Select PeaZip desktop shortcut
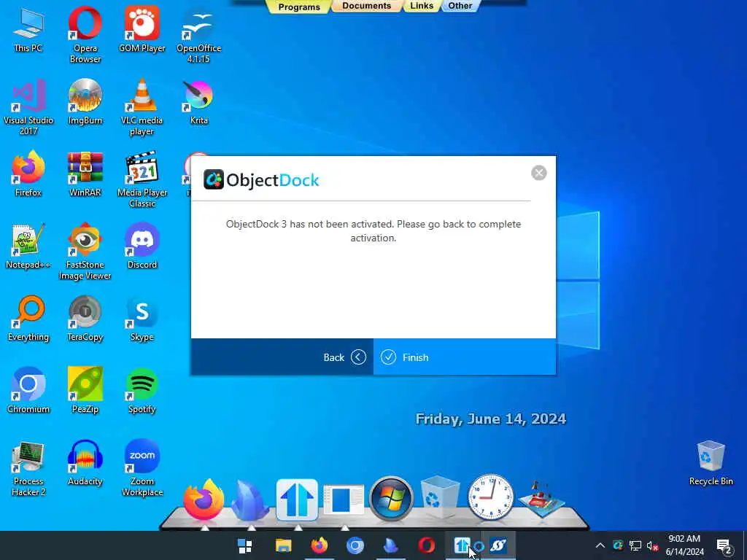The height and width of the screenshot is (560, 747). coord(85,391)
